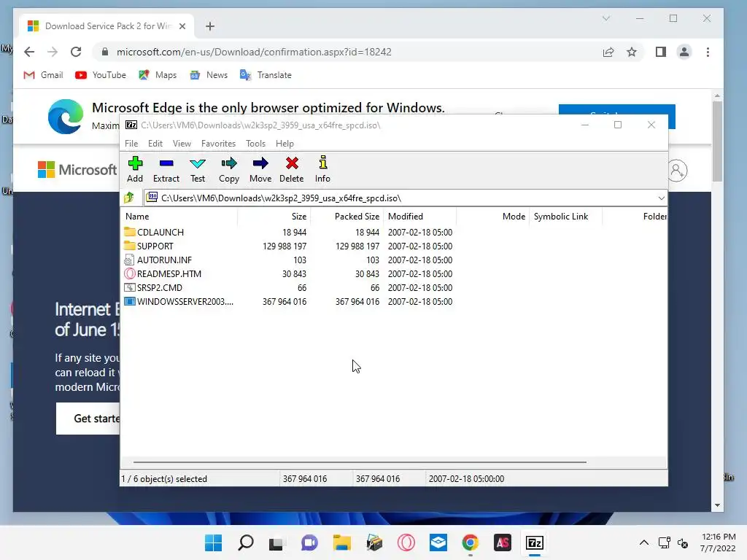Viewport: 747px width, 560px height.
Task: Select the READMESP.HTM file
Action: click(169, 274)
